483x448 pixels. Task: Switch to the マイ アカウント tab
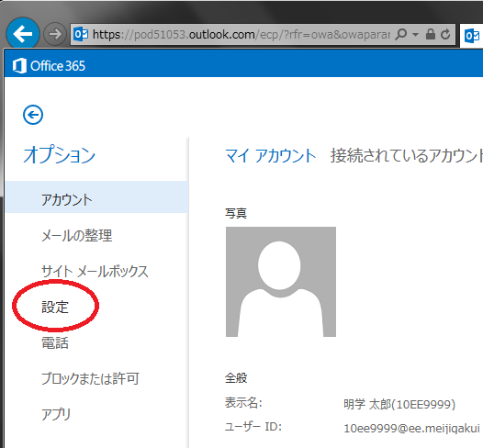pos(271,155)
